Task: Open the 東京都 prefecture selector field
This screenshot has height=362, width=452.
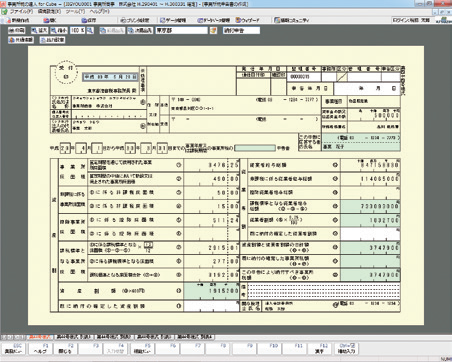Action: tap(181, 30)
